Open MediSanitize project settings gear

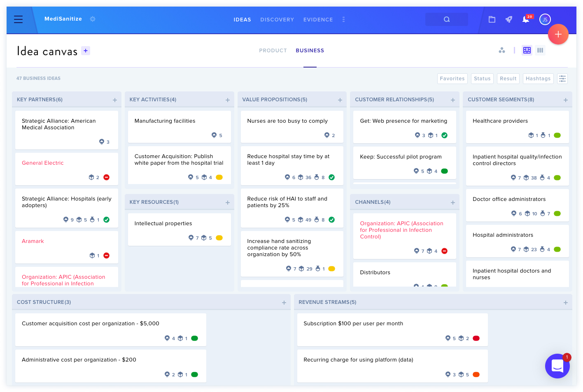tap(93, 19)
